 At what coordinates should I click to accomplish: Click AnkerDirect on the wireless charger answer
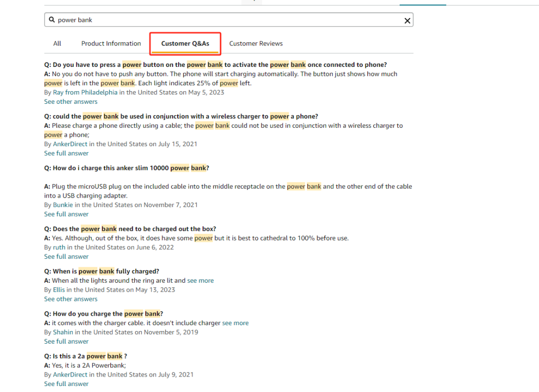(x=70, y=144)
